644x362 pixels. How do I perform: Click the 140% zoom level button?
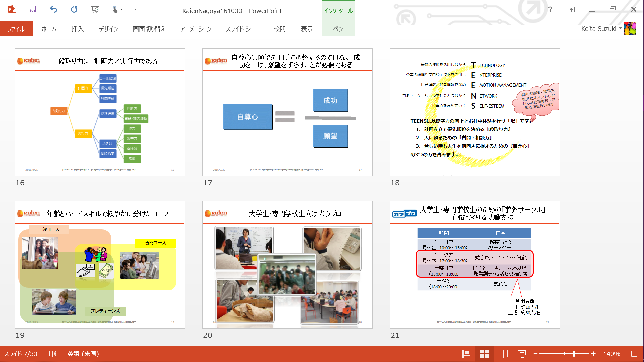pos(611,354)
